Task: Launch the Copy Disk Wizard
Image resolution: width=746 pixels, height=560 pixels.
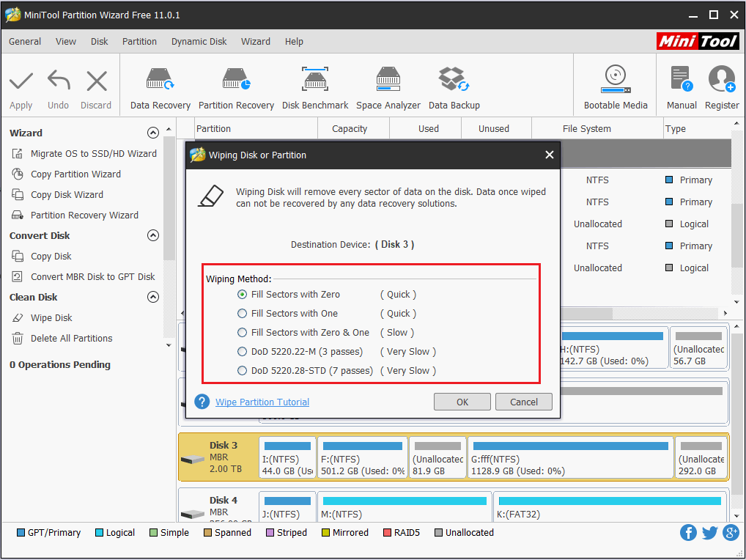Action: pos(57,194)
